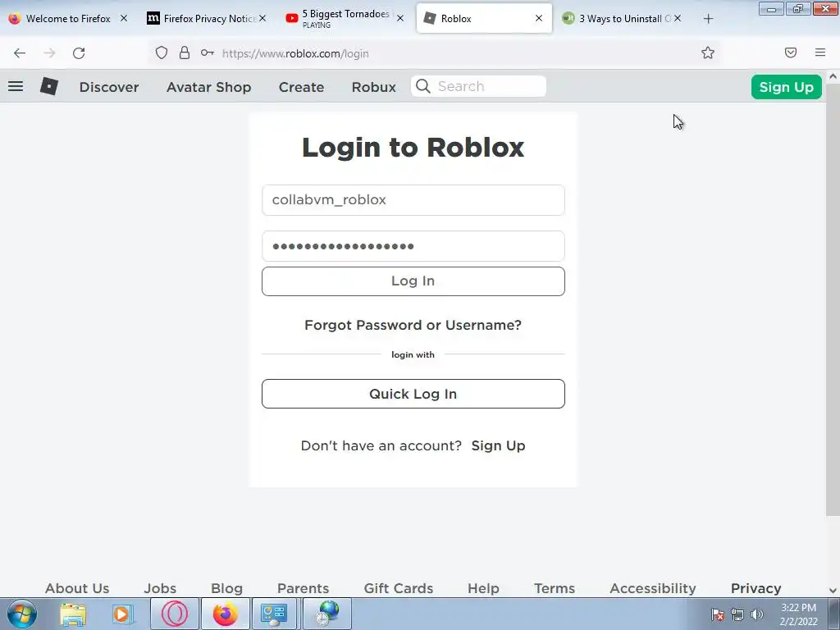Open the Control Panel taskbar item

coord(274,614)
